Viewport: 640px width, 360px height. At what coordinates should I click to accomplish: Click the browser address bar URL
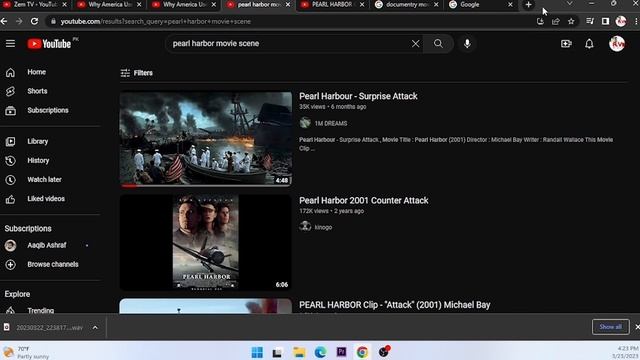[156, 21]
